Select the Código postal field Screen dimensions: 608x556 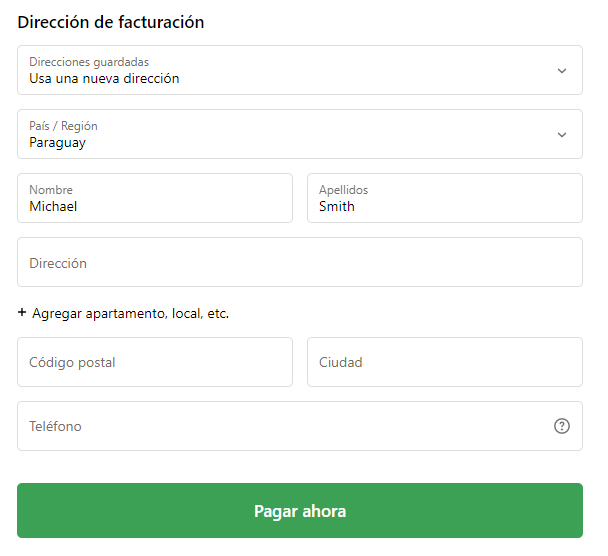(154, 362)
